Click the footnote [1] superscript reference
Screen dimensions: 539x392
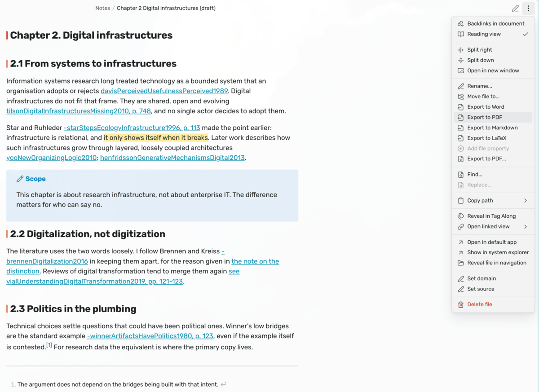pos(49,345)
